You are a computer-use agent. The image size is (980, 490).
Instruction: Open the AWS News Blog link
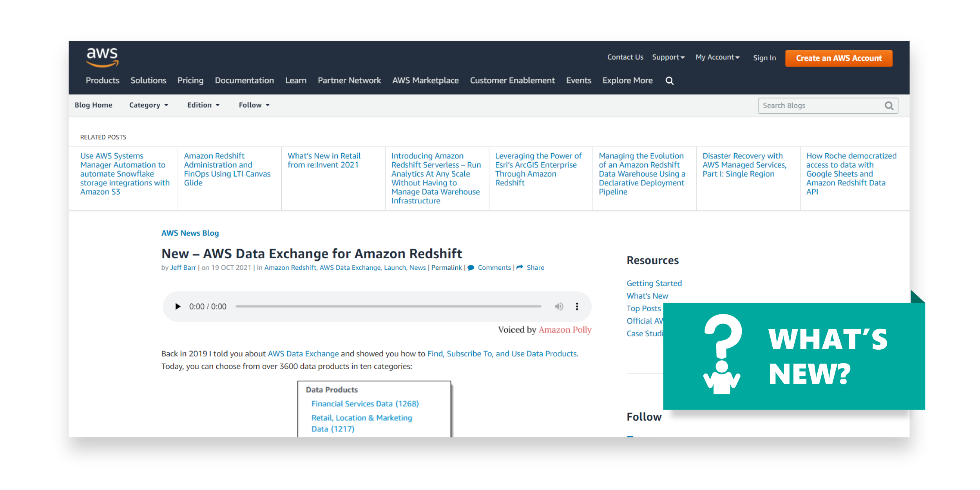click(190, 233)
